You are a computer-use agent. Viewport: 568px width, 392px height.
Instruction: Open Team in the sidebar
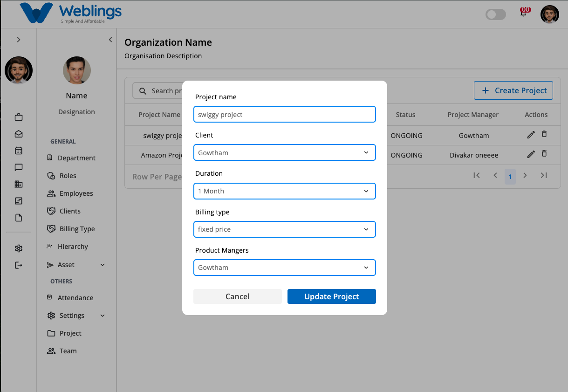coord(62,351)
